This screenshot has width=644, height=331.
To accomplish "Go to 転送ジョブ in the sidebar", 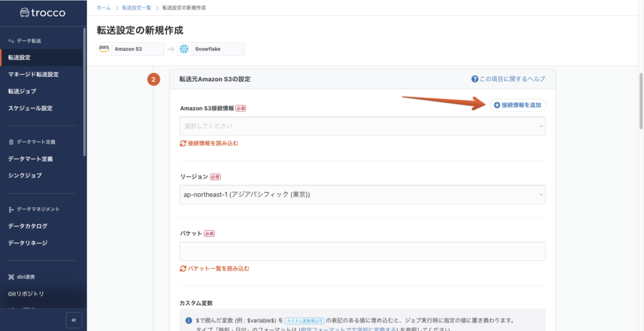I will (22, 91).
